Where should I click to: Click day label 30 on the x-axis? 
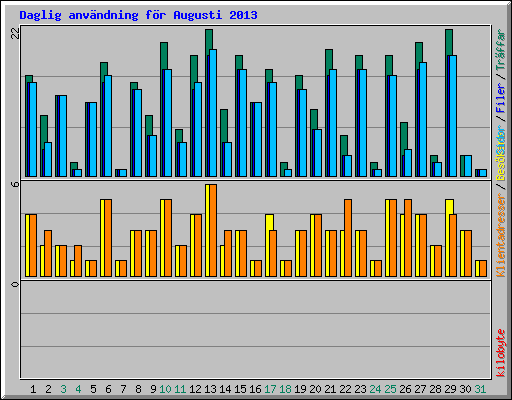coord(465,389)
